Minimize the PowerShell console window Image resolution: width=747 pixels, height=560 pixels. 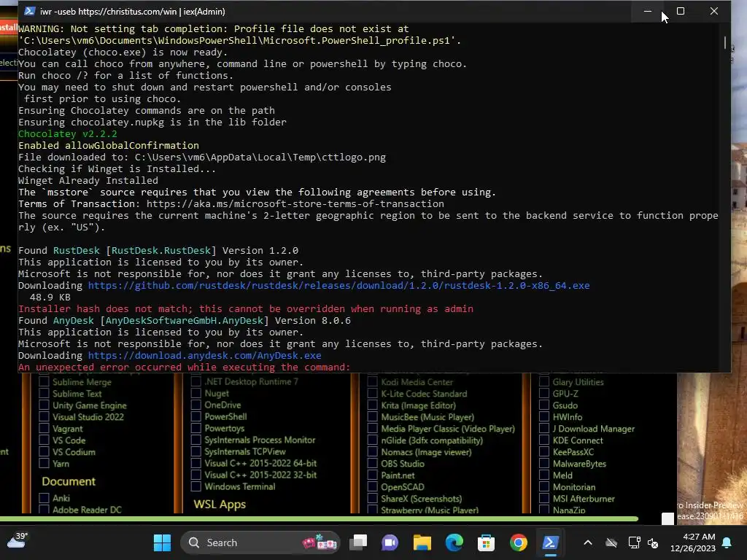648,11
